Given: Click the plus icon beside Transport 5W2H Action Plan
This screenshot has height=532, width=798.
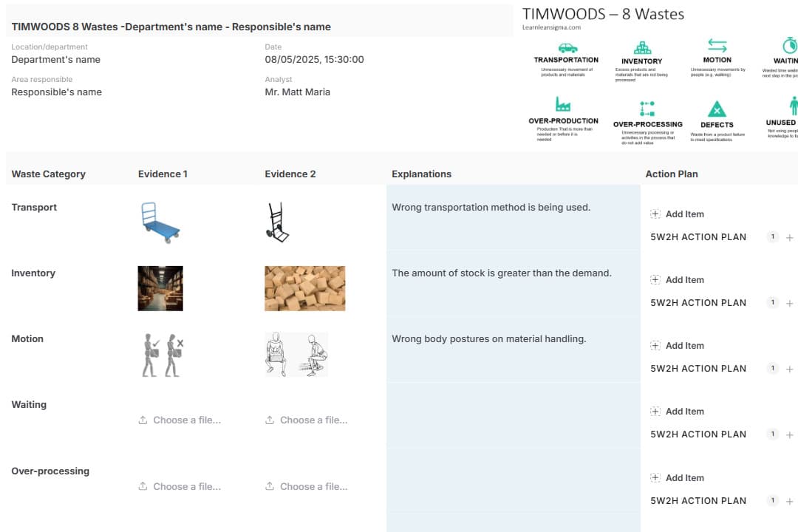Looking at the screenshot, I should (790, 238).
